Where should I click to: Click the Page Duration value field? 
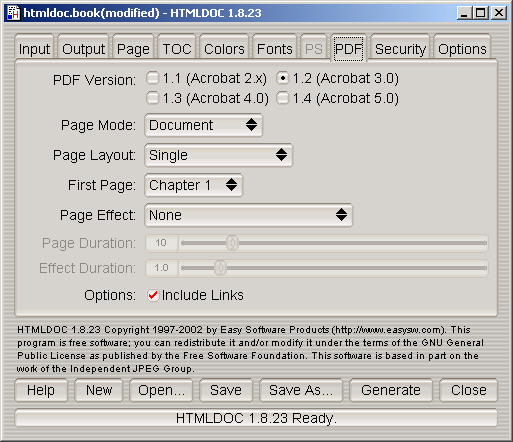(x=161, y=243)
